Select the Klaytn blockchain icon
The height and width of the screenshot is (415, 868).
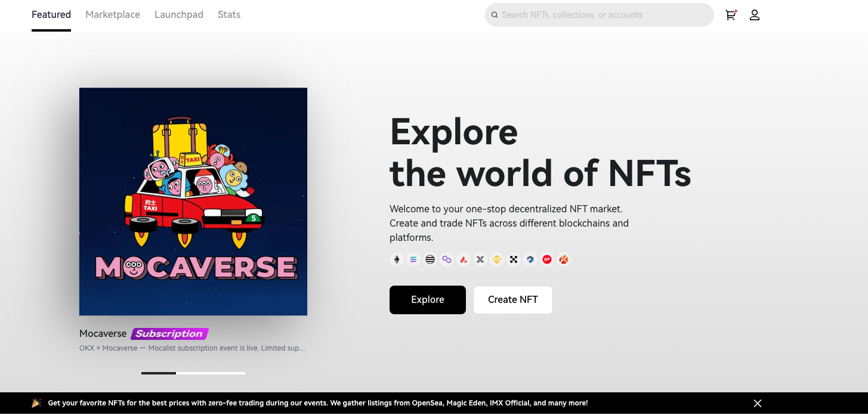pos(564,259)
